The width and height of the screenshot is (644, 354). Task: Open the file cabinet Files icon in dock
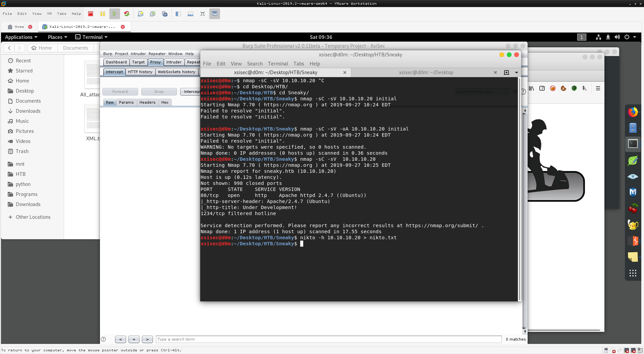click(x=633, y=128)
